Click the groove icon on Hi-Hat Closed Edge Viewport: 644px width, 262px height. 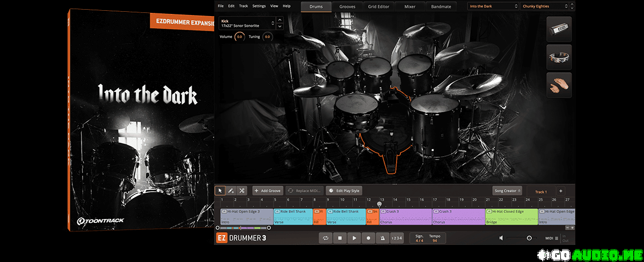click(489, 212)
